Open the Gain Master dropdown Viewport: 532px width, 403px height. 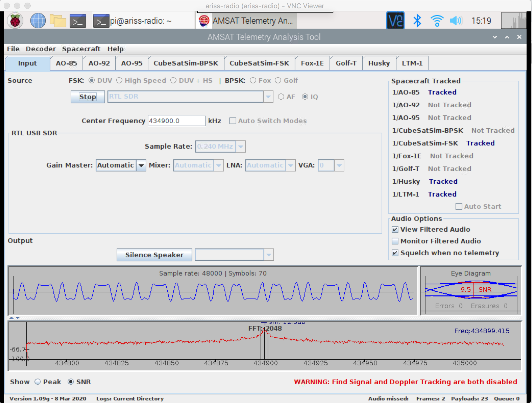pyautogui.click(x=141, y=165)
